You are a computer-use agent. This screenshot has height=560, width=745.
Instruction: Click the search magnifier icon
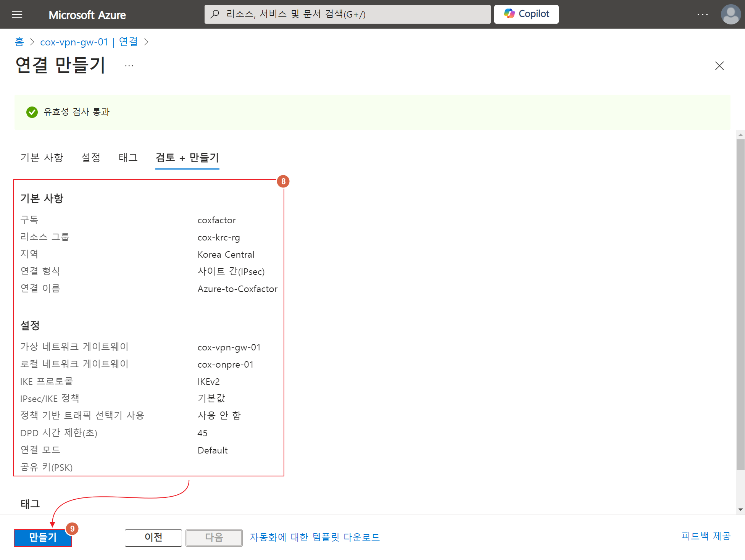click(x=215, y=14)
